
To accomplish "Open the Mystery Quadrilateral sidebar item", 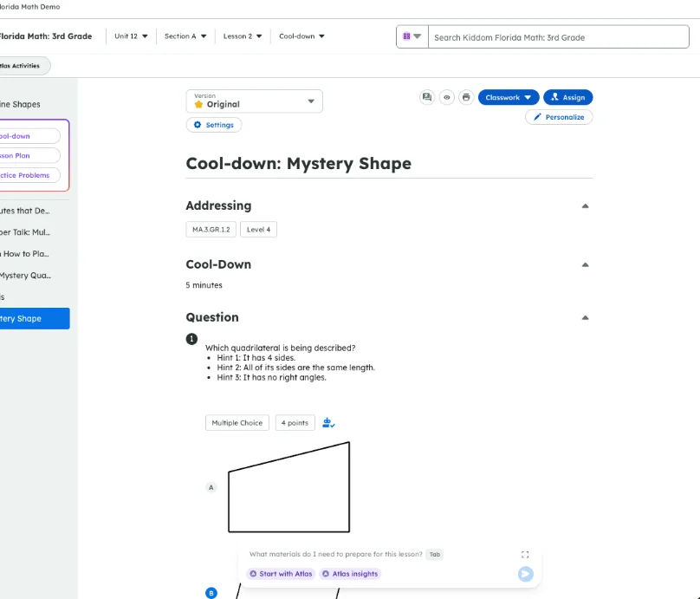I will tap(27, 276).
